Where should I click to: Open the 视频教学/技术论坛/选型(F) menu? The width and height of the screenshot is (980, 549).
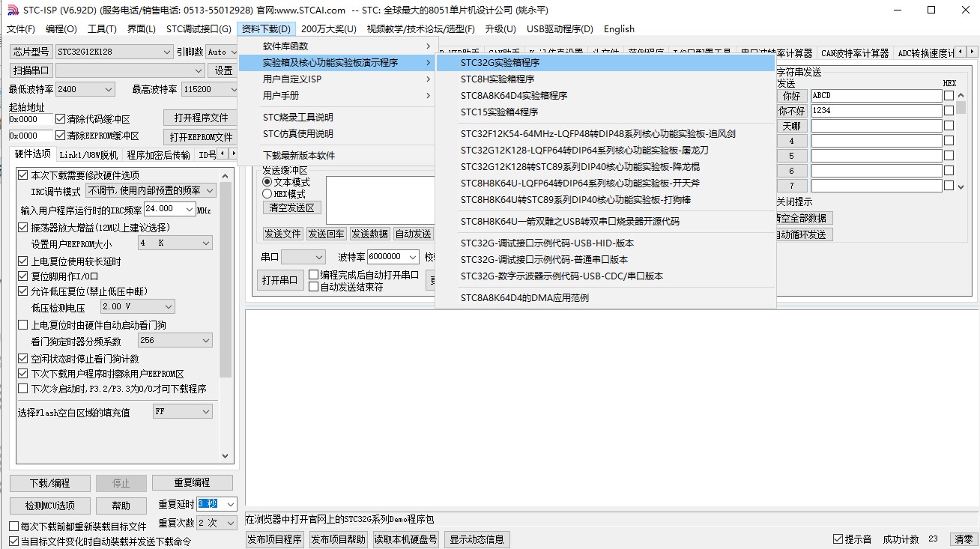click(421, 29)
